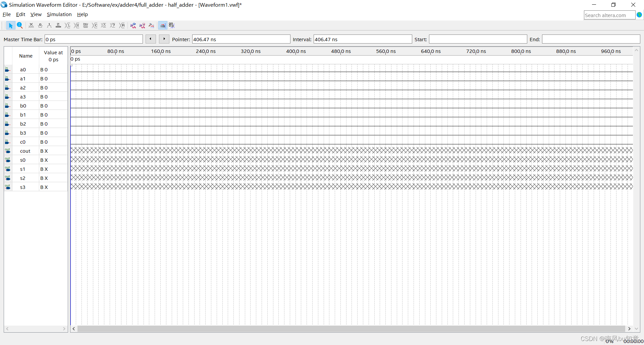Image resolution: width=644 pixels, height=345 pixels.
Task: Step time bar to previous transition
Action: click(x=151, y=39)
